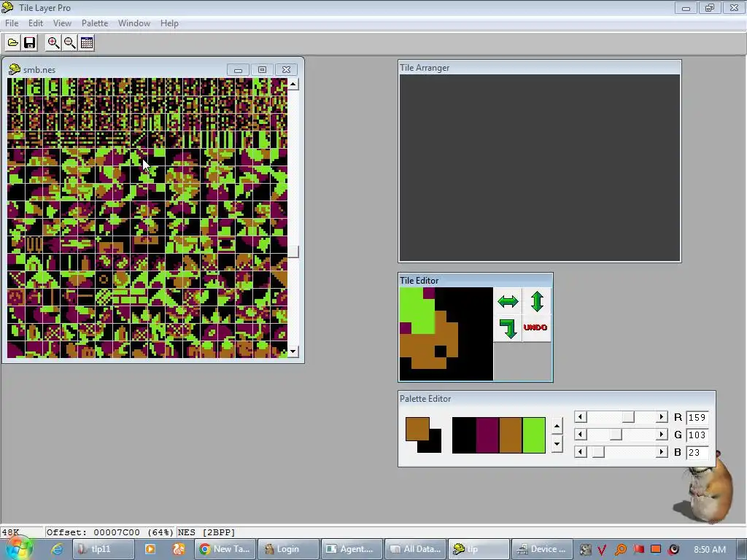Viewport: 747px width, 560px height.
Task: Maximize the smb.nes child window
Action: point(262,70)
